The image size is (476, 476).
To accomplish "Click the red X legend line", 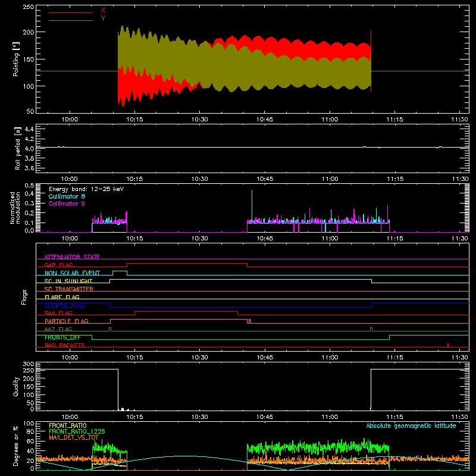I will click(71, 12).
